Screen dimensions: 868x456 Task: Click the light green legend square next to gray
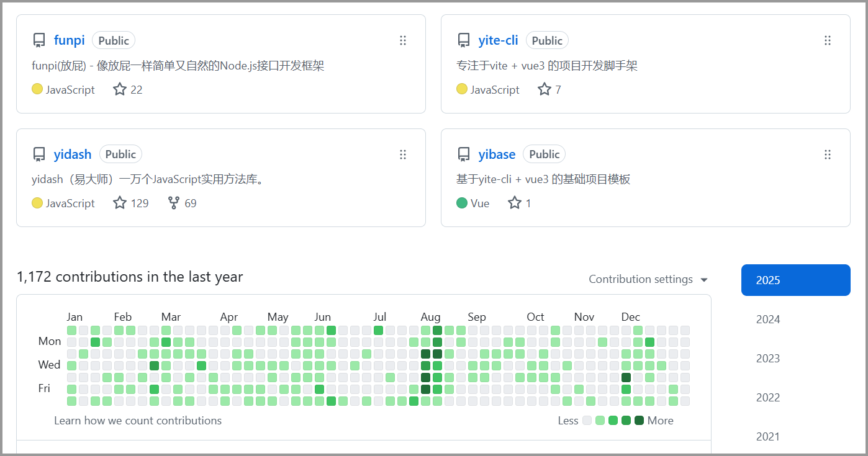tap(600, 421)
